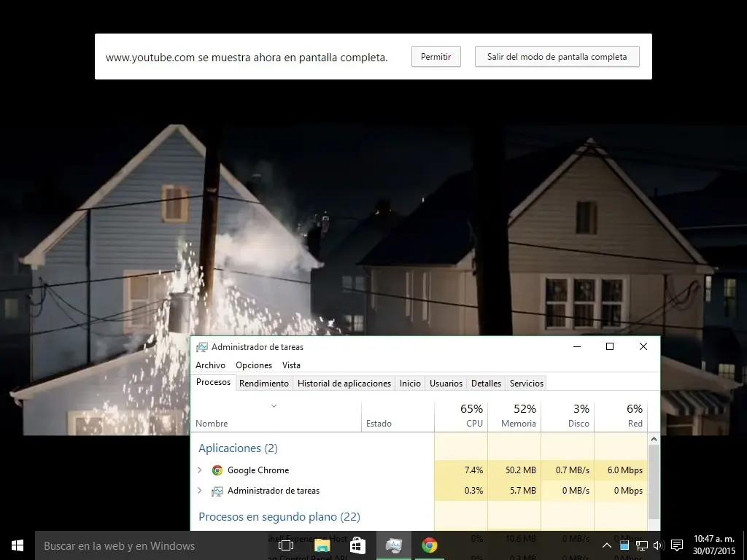
Task: Close the Administrador de tareas window
Action: 643,346
